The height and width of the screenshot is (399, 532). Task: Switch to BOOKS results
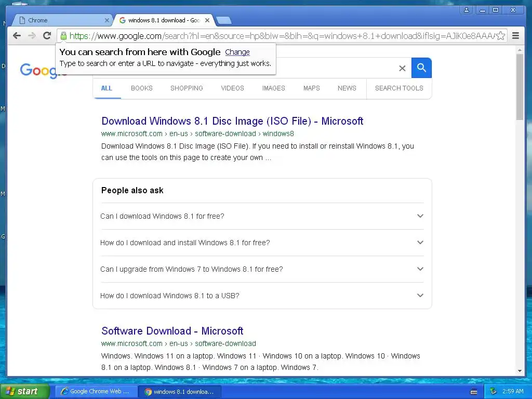click(141, 88)
